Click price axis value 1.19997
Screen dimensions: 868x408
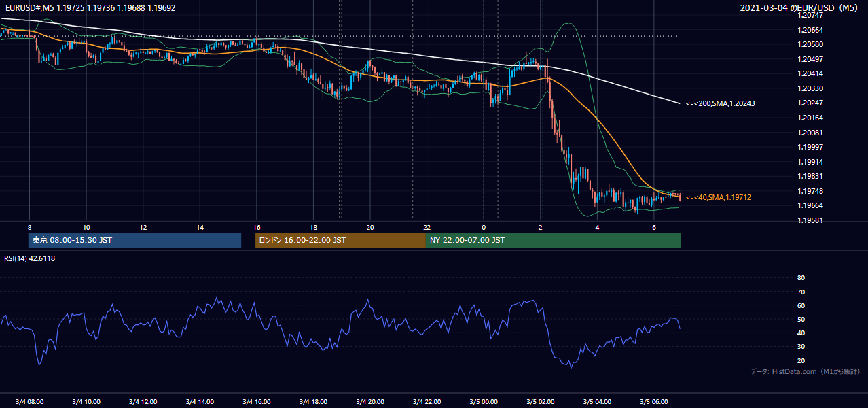coord(810,147)
